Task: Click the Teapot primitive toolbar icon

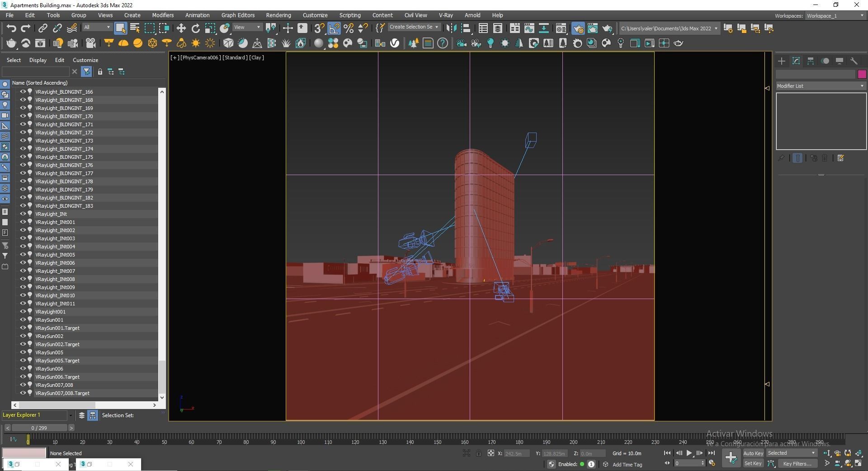Action: pos(11,43)
